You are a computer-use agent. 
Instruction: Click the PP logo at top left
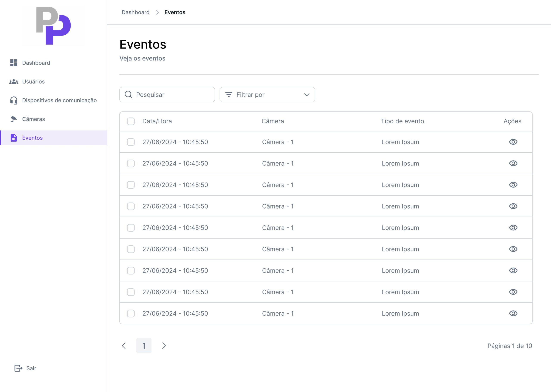click(x=53, y=26)
